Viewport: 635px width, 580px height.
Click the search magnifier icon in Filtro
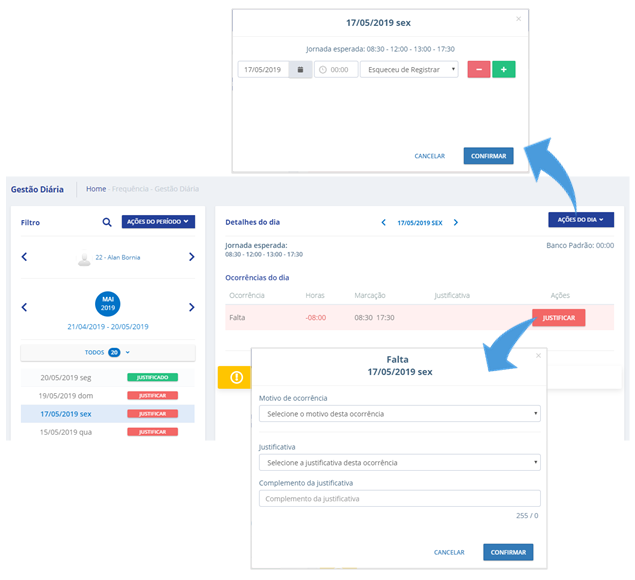(107, 222)
